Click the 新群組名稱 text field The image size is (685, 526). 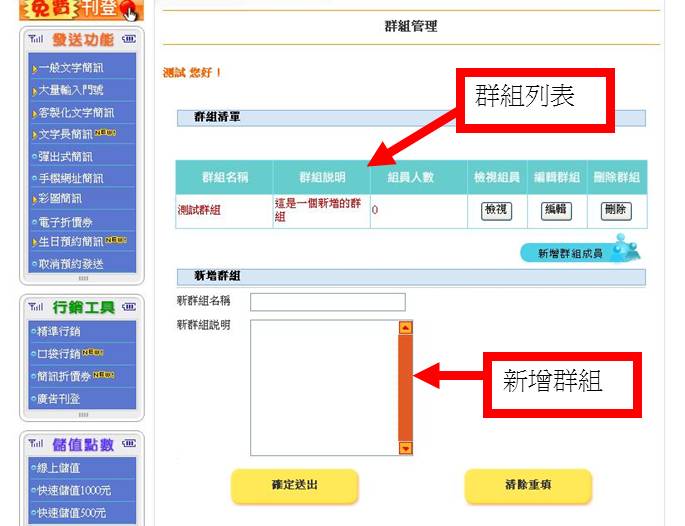pos(327,302)
